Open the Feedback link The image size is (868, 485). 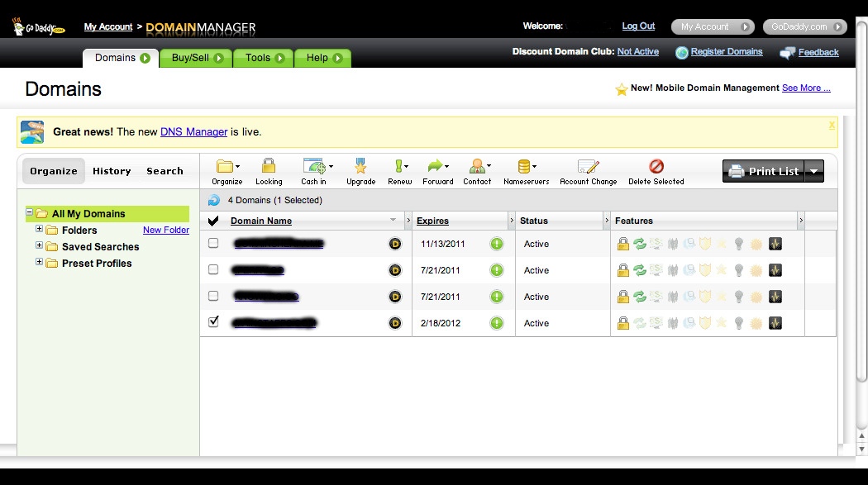818,53
